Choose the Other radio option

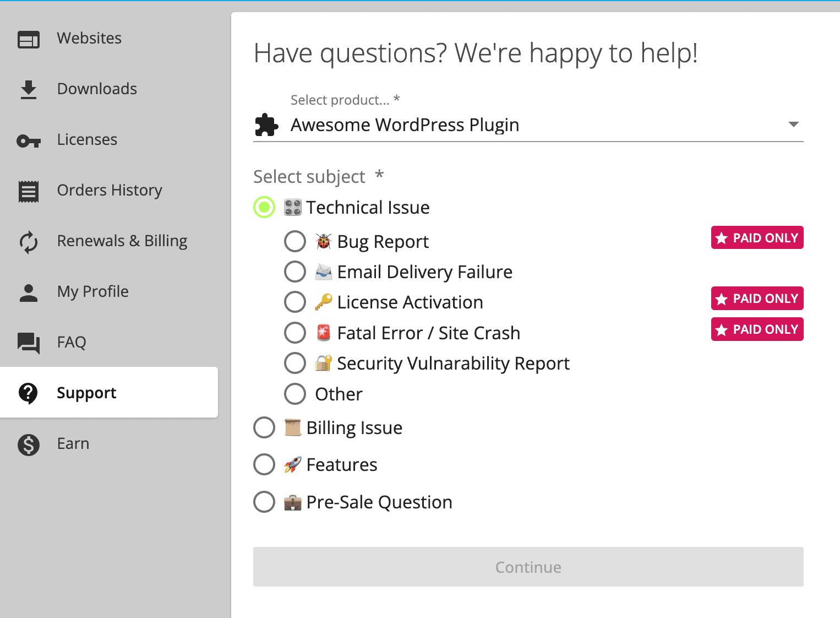(x=295, y=394)
